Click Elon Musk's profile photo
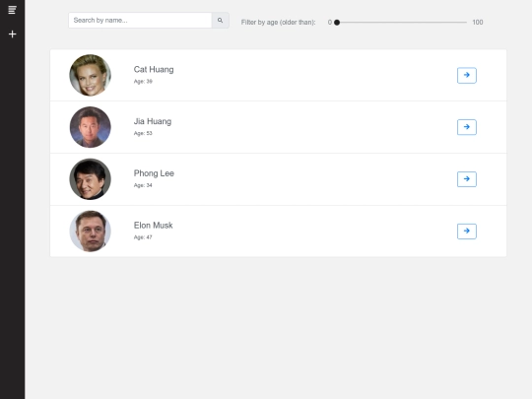Screen dimensions: 532x399 point(91,232)
